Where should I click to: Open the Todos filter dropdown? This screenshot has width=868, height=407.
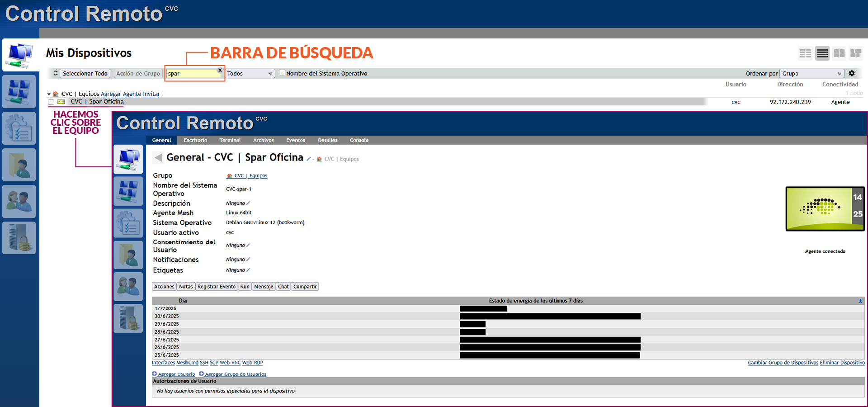[250, 73]
